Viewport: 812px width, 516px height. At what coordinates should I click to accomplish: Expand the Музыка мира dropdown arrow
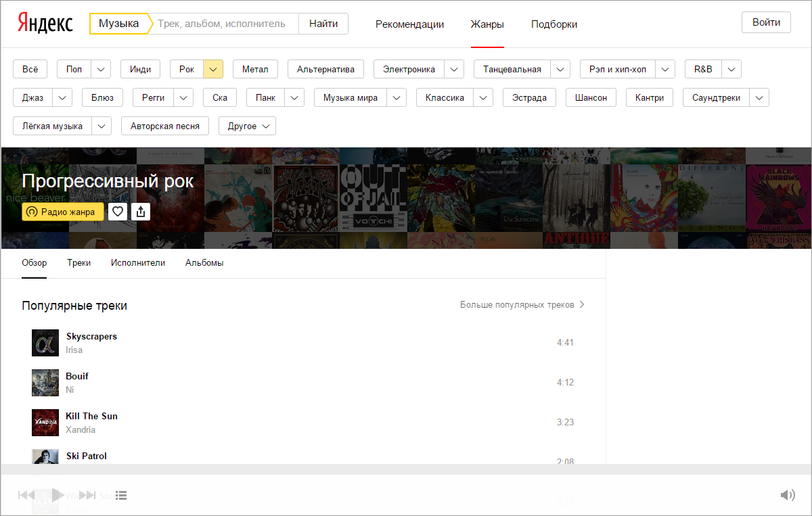coord(397,97)
